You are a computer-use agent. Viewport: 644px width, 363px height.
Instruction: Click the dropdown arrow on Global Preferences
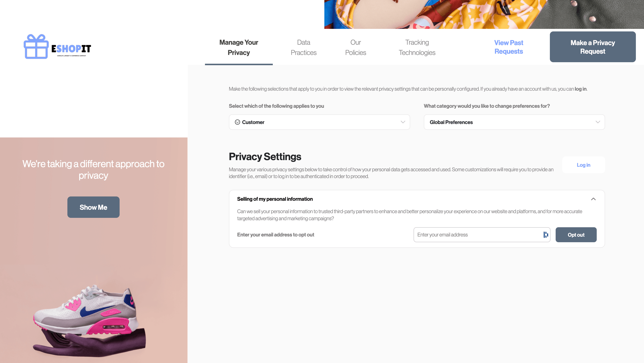point(597,122)
